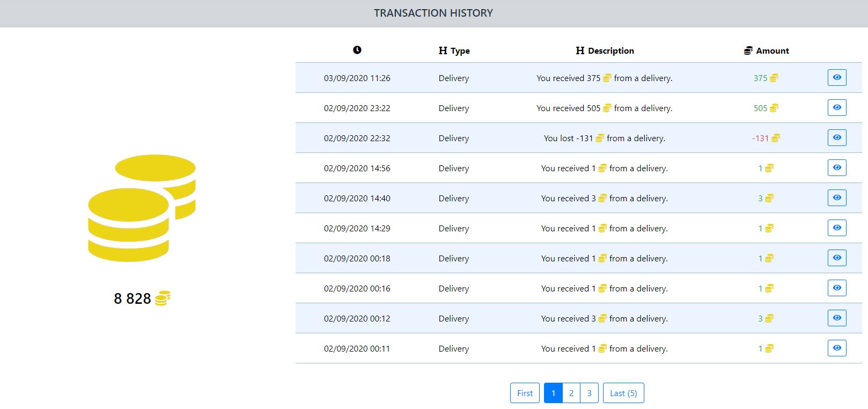The width and height of the screenshot is (868, 409).
Task: Click the coin icon beside 8 828 balance
Action: click(x=163, y=298)
